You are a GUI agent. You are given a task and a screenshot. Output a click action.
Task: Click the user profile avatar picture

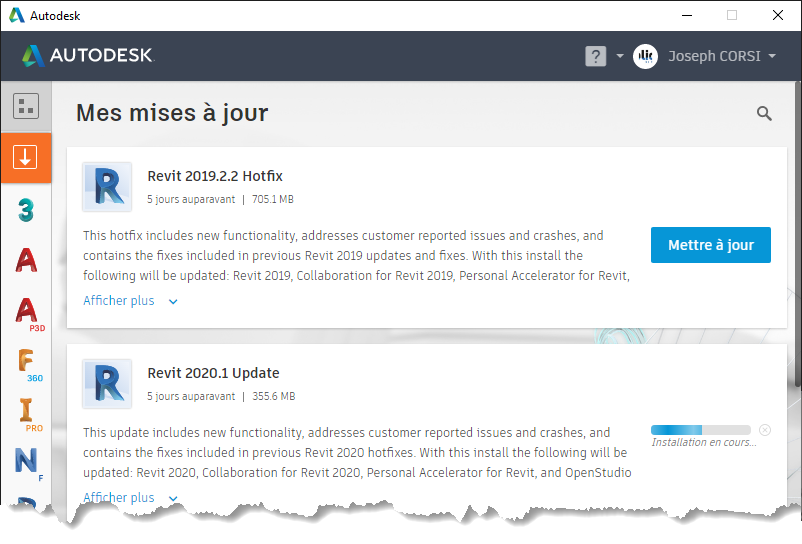[645, 56]
